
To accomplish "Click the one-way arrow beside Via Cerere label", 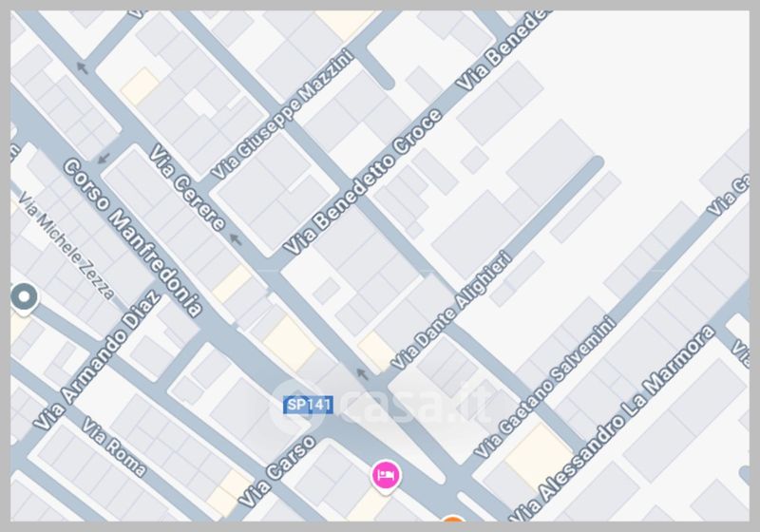I will [236, 238].
